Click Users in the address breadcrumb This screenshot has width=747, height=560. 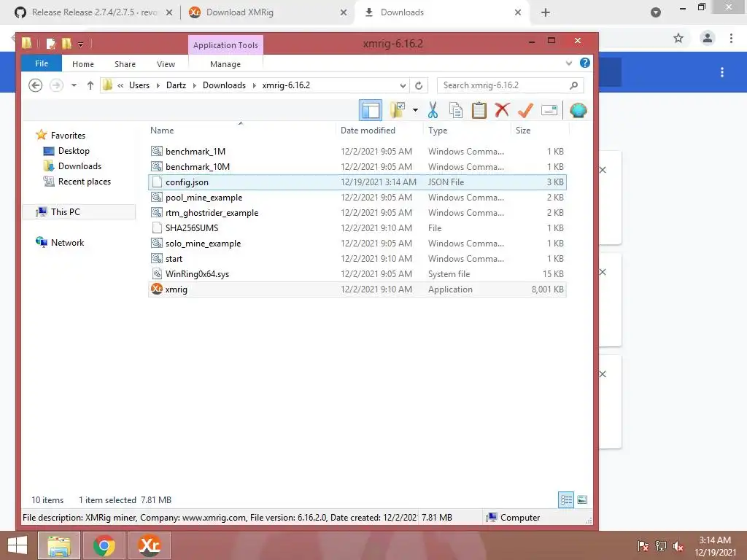coord(139,85)
